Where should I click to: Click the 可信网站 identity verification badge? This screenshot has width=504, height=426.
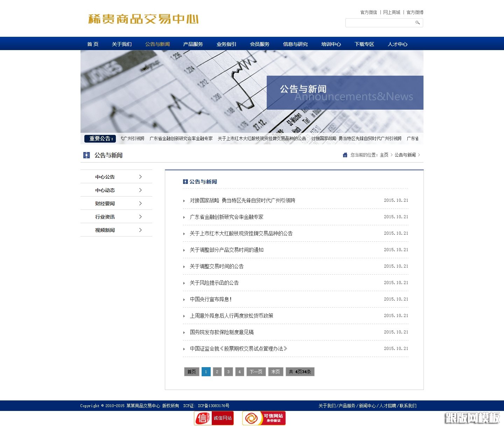263,418
